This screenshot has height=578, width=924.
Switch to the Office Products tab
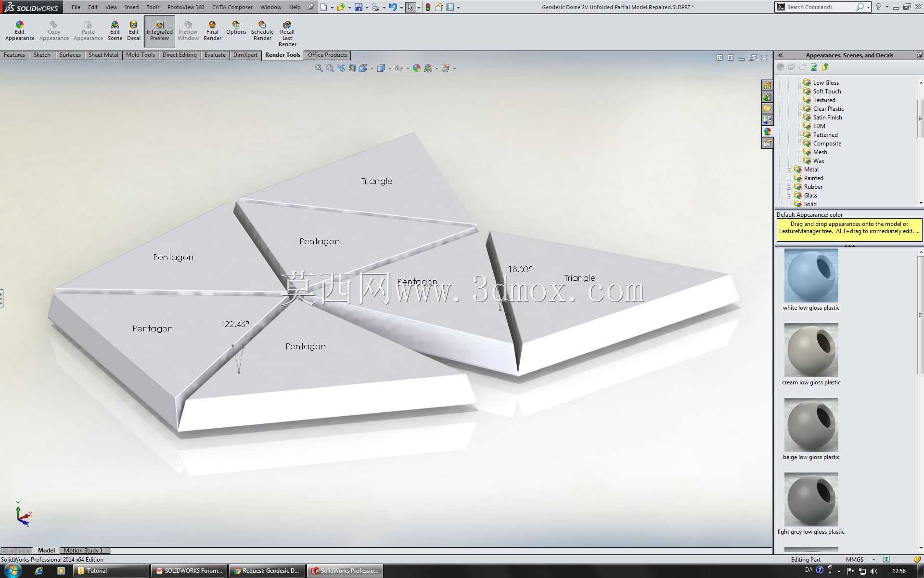(327, 55)
